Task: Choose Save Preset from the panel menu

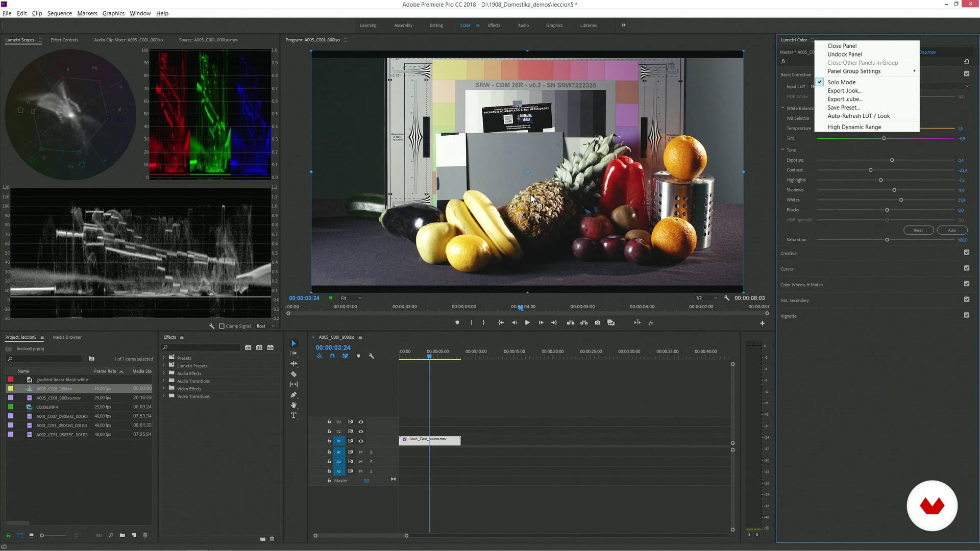Action: (843, 108)
